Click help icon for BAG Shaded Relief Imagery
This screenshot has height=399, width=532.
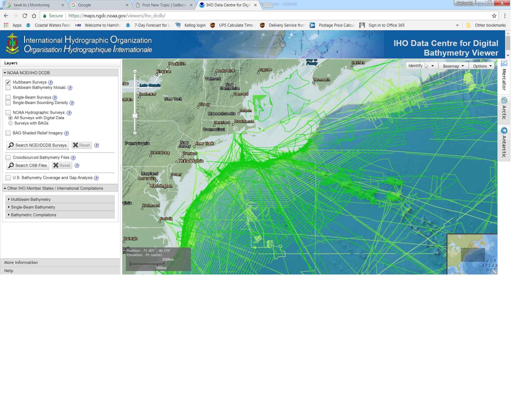coord(67,133)
